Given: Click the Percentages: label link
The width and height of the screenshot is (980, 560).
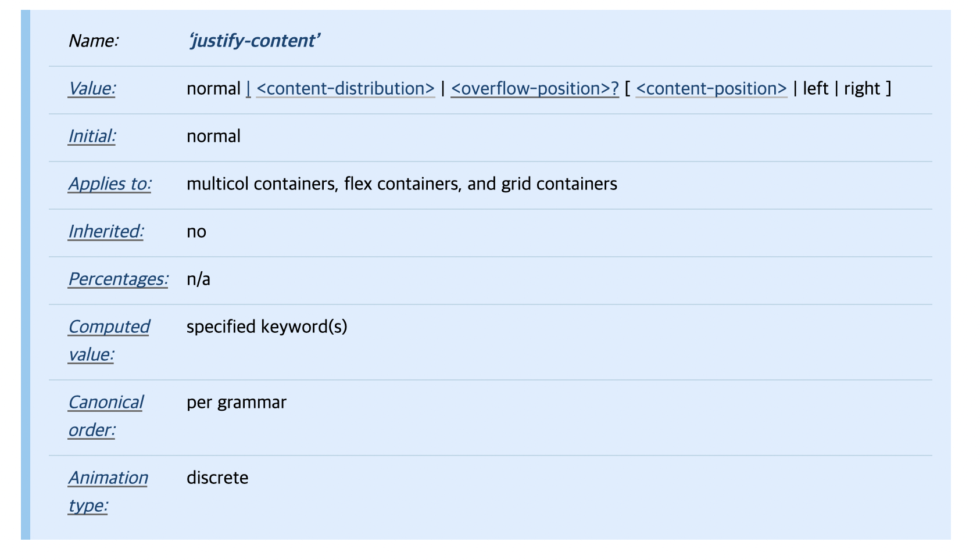Looking at the screenshot, I should [x=118, y=279].
